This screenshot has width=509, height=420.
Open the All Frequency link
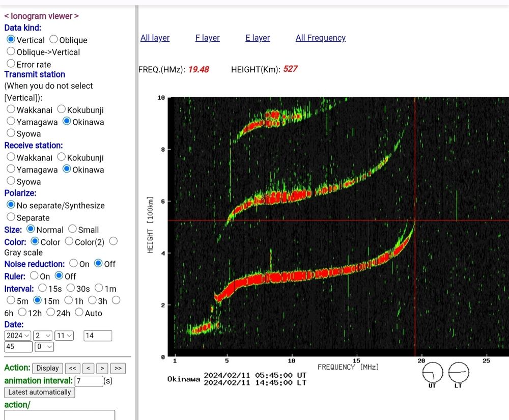click(x=320, y=38)
